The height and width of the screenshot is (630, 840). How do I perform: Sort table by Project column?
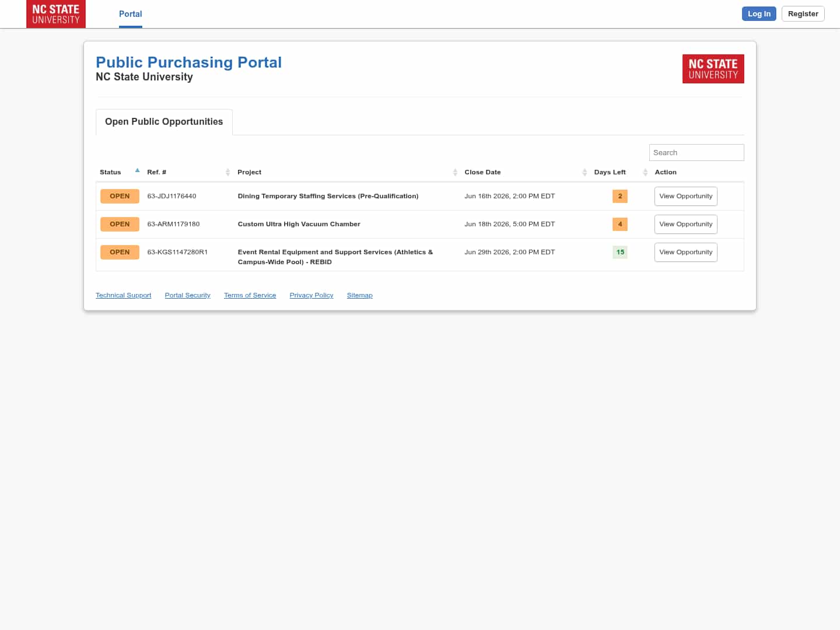click(x=347, y=172)
